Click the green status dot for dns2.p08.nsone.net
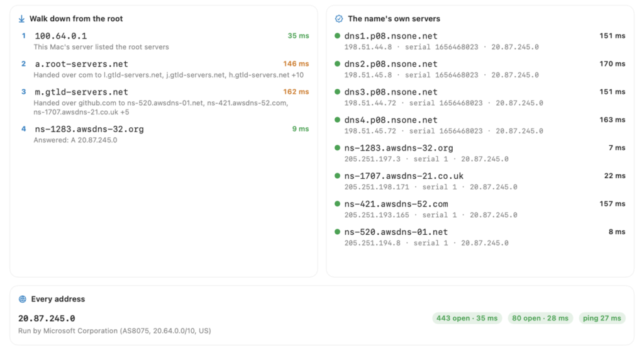The width and height of the screenshot is (644, 350). [337, 64]
